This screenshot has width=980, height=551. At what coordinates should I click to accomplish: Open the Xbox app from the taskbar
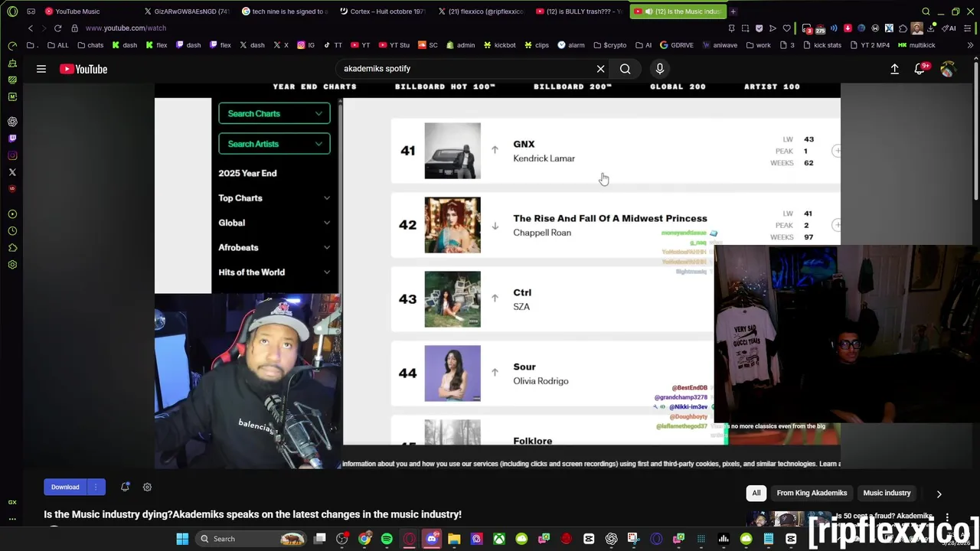point(498,539)
